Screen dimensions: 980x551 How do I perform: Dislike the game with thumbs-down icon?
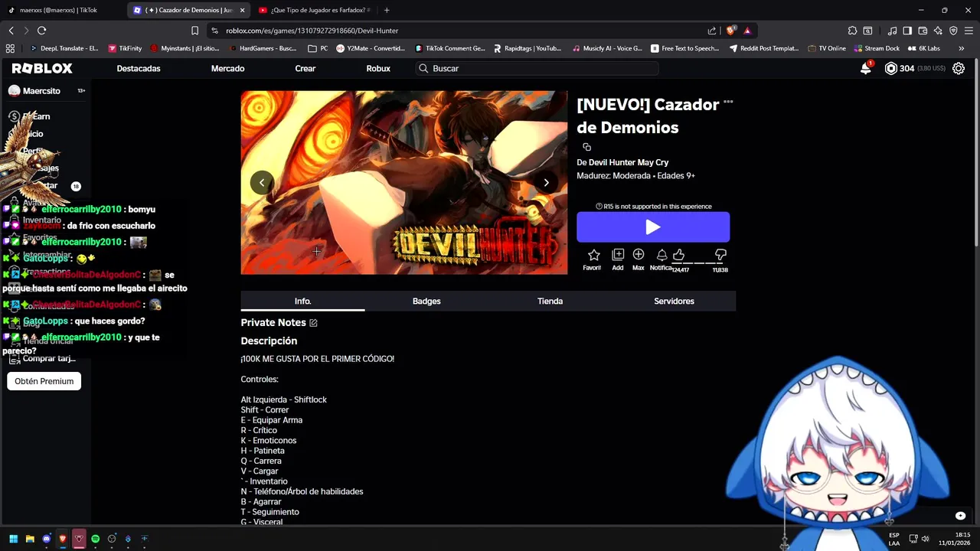click(x=720, y=255)
